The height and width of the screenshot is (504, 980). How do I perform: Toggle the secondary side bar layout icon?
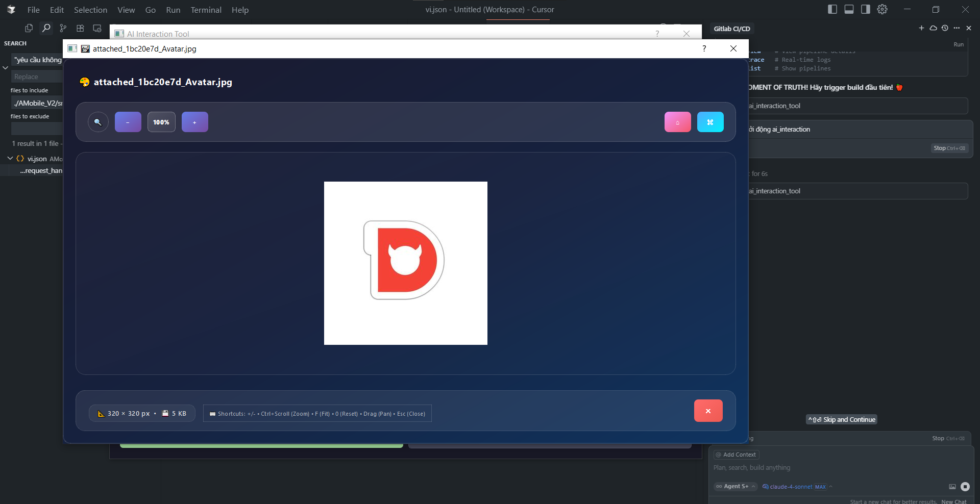pyautogui.click(x=866, y=9)
